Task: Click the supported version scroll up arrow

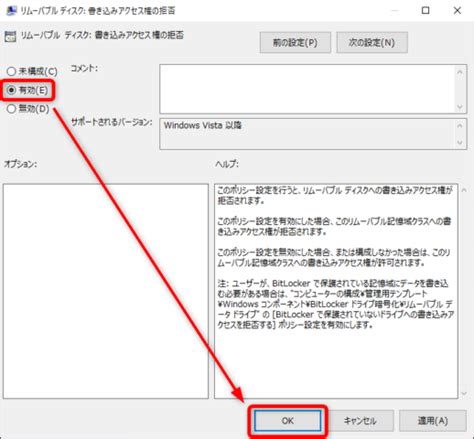Action: pyautogui.click(x=460, y=126)
